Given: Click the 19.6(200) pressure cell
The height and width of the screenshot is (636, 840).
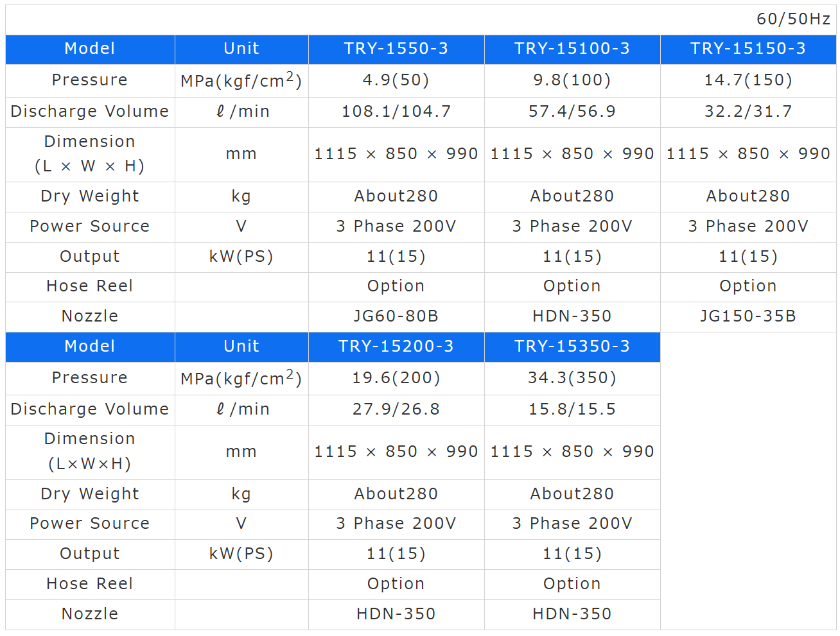Looking at the screenshot, I should [396, 378].
